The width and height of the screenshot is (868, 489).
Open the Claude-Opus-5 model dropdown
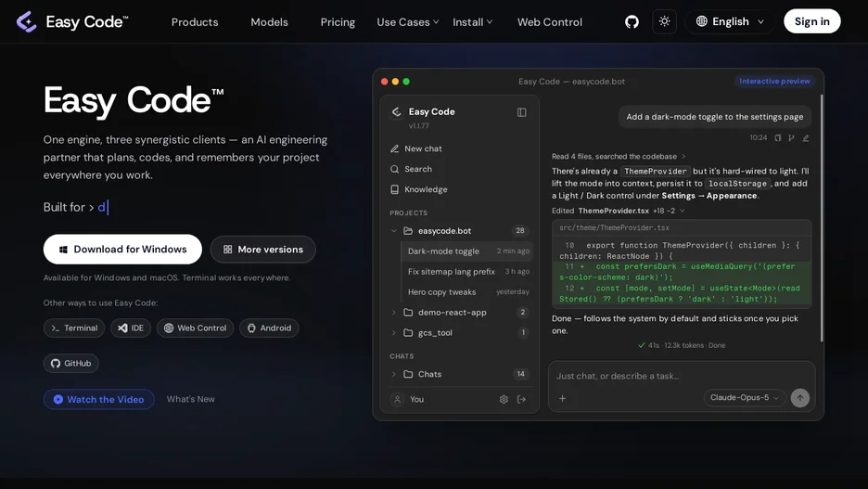pyautogui.click(x=745, y=398)
